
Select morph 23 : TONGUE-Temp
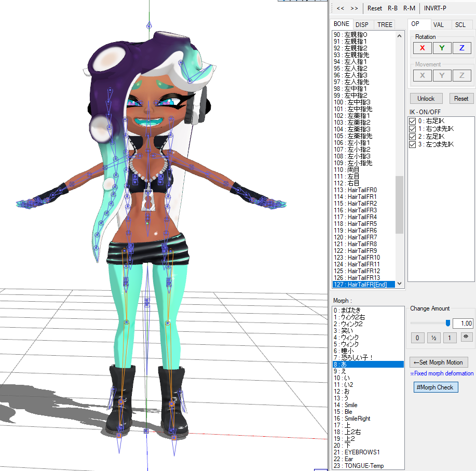(x=368, y=466)
